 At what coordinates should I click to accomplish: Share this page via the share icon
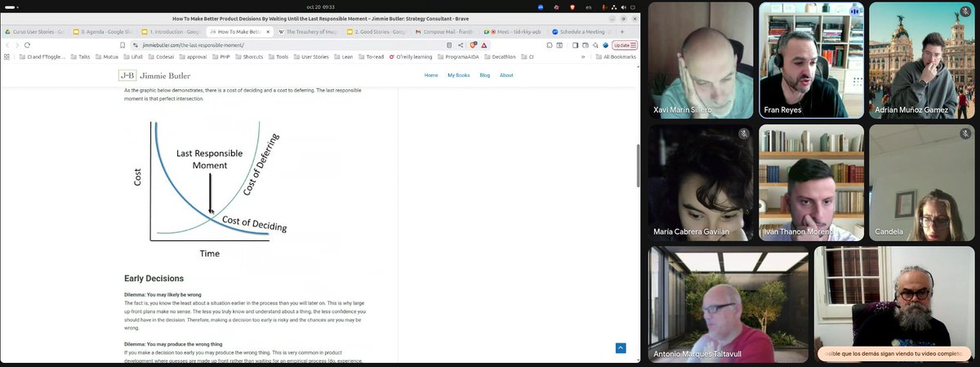coord(461,45)
